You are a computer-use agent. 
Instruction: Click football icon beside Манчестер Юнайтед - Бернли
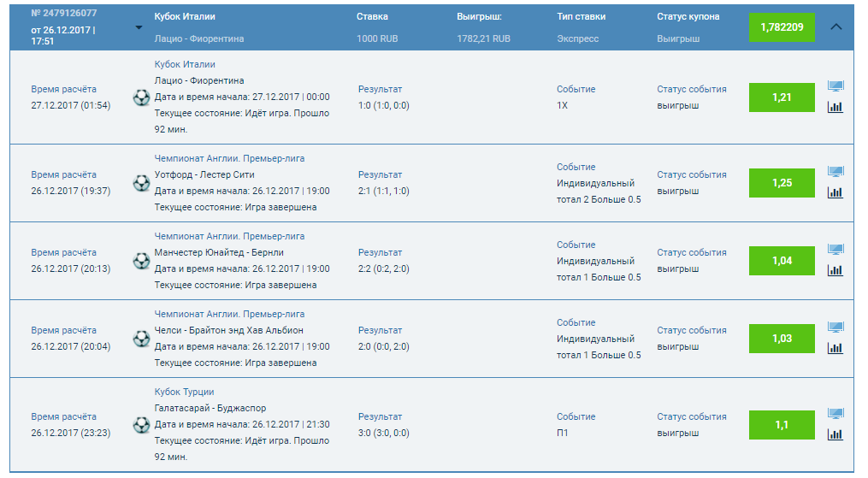142,261
